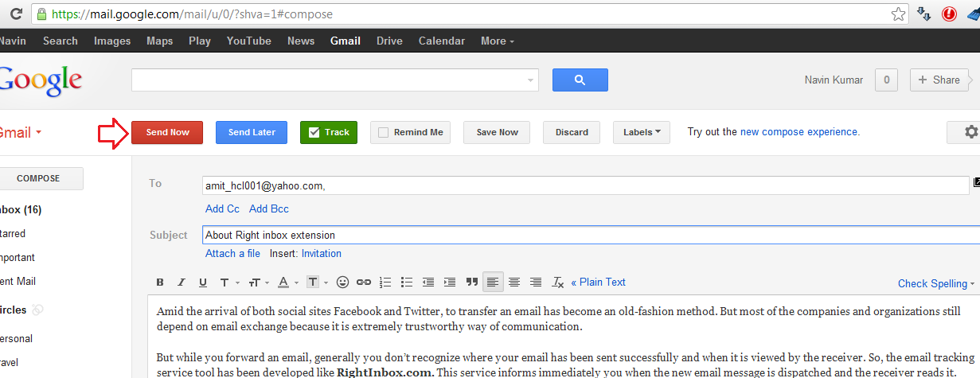Screen dimensions: 980x378
Task: Click the blue arrows browser extension icon
Action: 923,14
